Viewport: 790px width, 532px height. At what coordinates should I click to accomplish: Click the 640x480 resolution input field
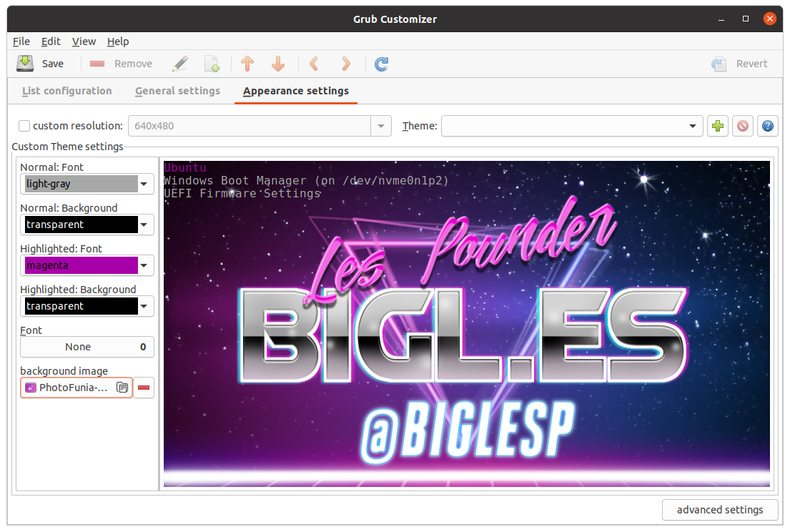pyautogui.click(x=250, y=126)
